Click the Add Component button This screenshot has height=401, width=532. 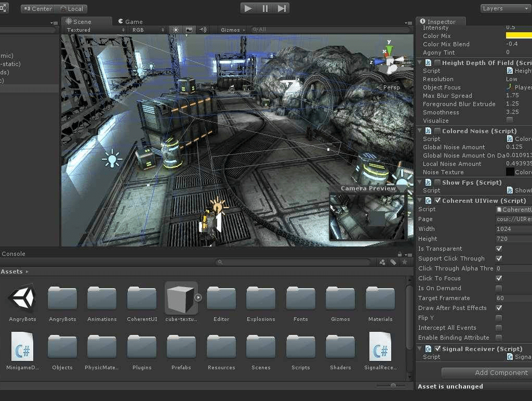click(486, 372)
